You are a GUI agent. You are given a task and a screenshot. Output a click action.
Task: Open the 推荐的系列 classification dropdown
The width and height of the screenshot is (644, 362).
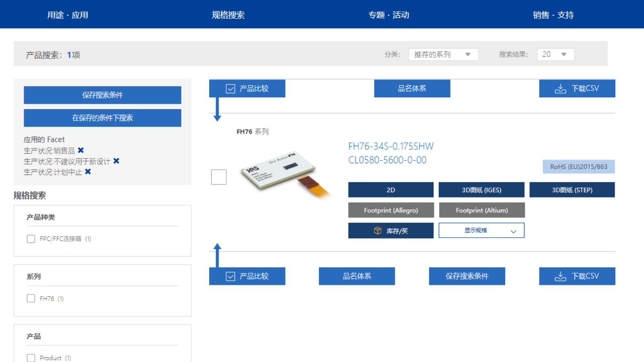click(x=443, y=54)
